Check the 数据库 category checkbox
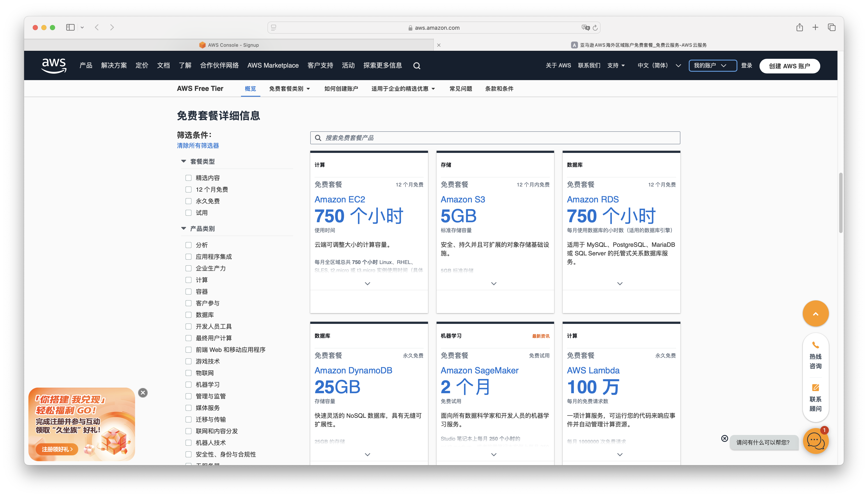 tap(188, 315)
